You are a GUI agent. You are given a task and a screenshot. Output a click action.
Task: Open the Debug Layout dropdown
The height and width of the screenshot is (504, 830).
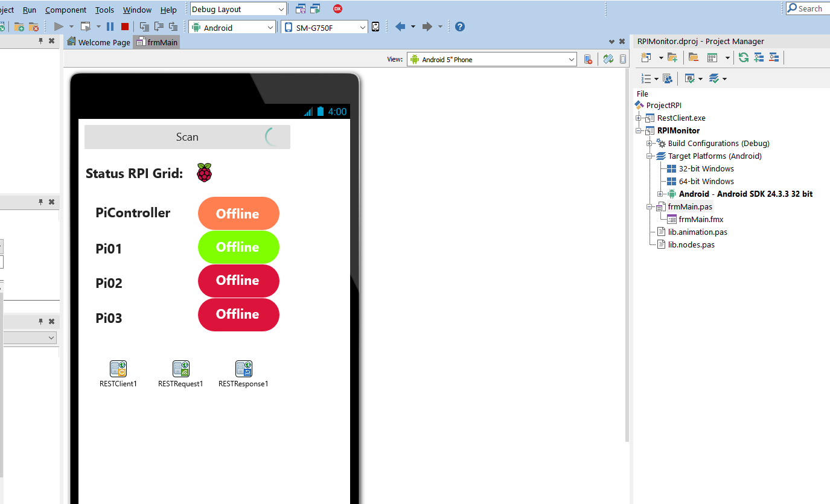click(x=281, y=10)
